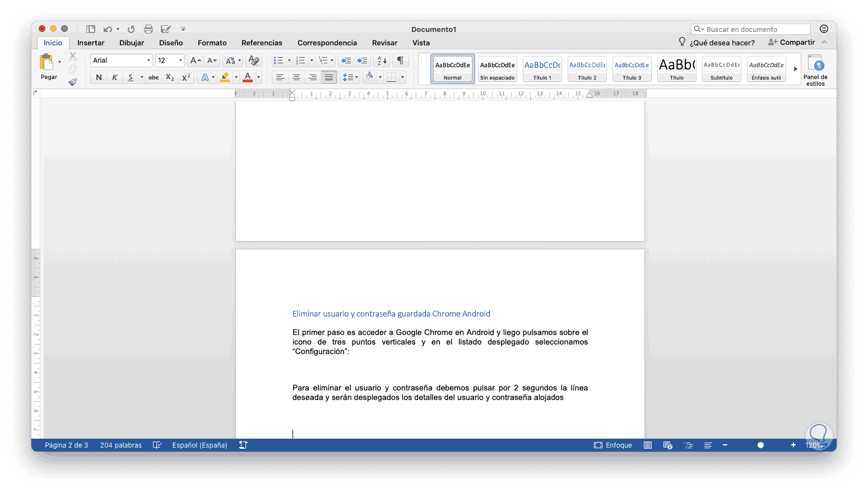This screenshot has width=868, height=493.
Task: Apply the Título 1 style
Action: (x=542, y=69)
